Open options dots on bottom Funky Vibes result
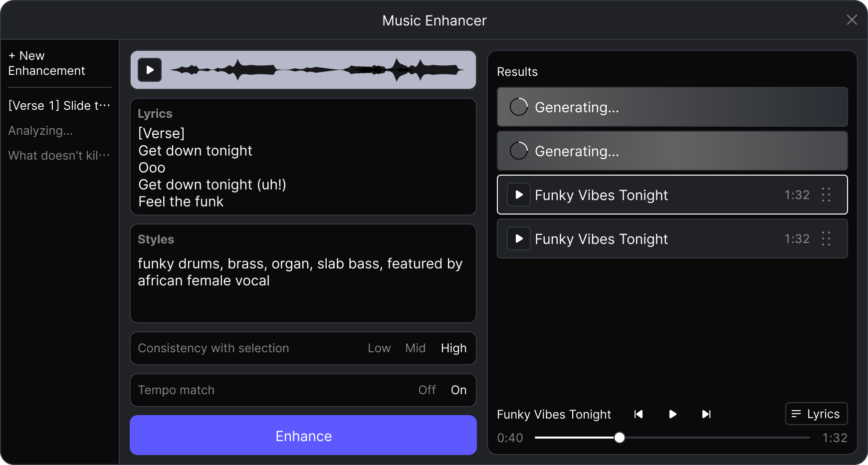The width and height of the screenshot is (868, 465). [826, 238]
